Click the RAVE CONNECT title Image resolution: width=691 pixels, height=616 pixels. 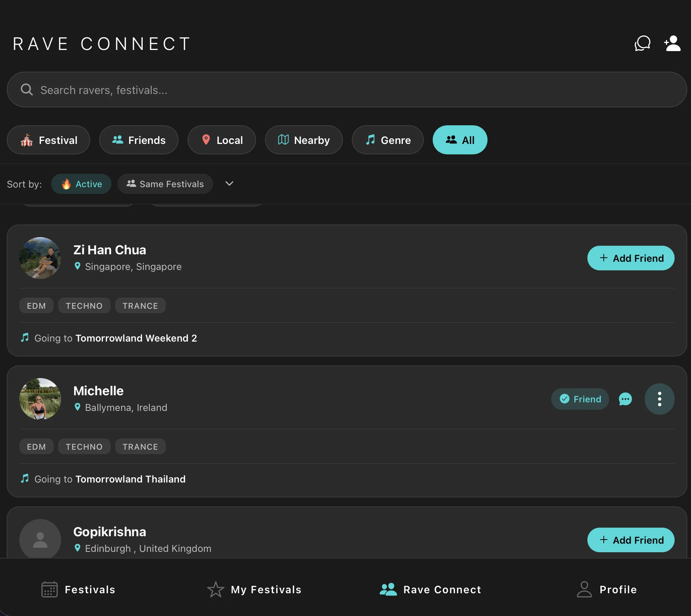(101, 44)
